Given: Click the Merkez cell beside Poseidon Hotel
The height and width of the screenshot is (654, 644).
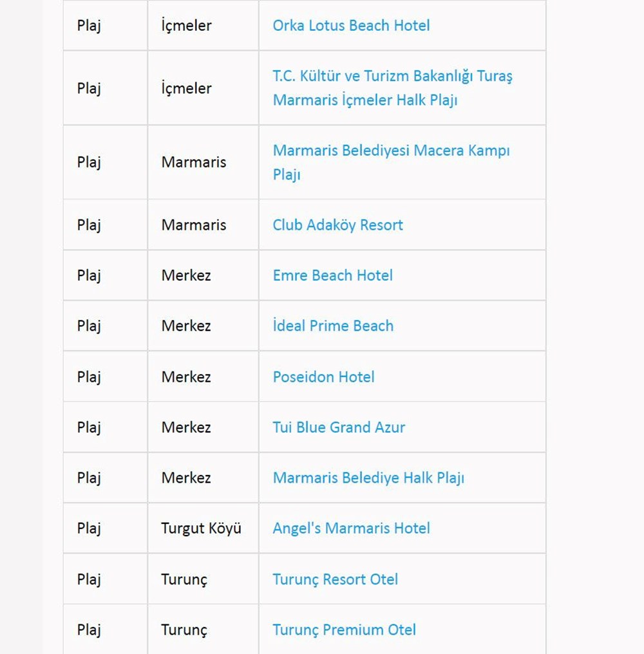Looking at the screenshot, I should click(185, 377).
